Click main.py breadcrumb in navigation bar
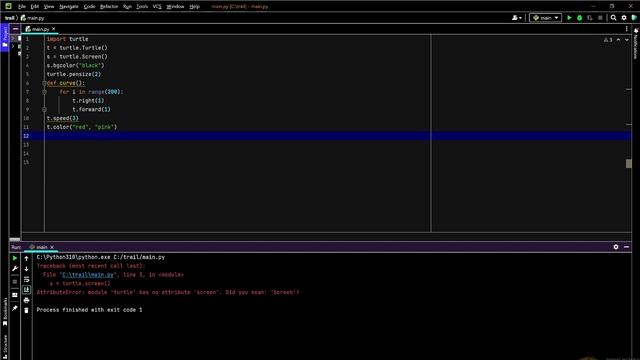The height and width of the screenshot is (360, 640). 33,18
